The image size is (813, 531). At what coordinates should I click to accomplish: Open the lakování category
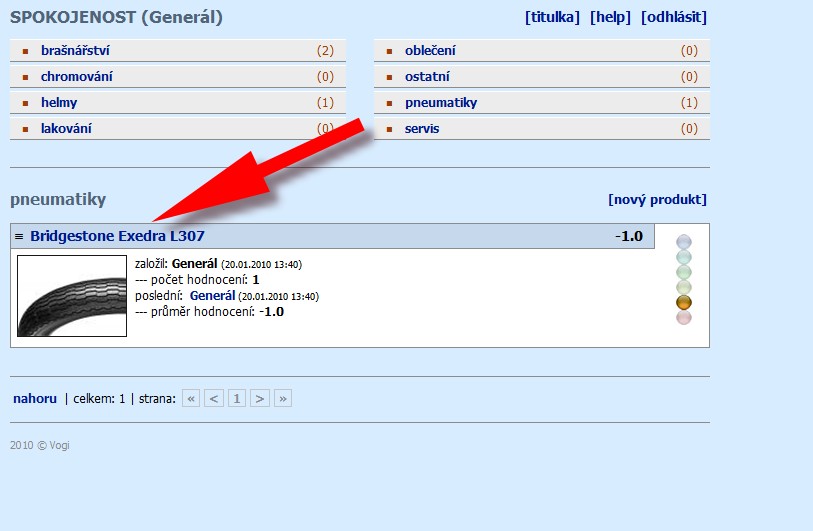point(66,129)
